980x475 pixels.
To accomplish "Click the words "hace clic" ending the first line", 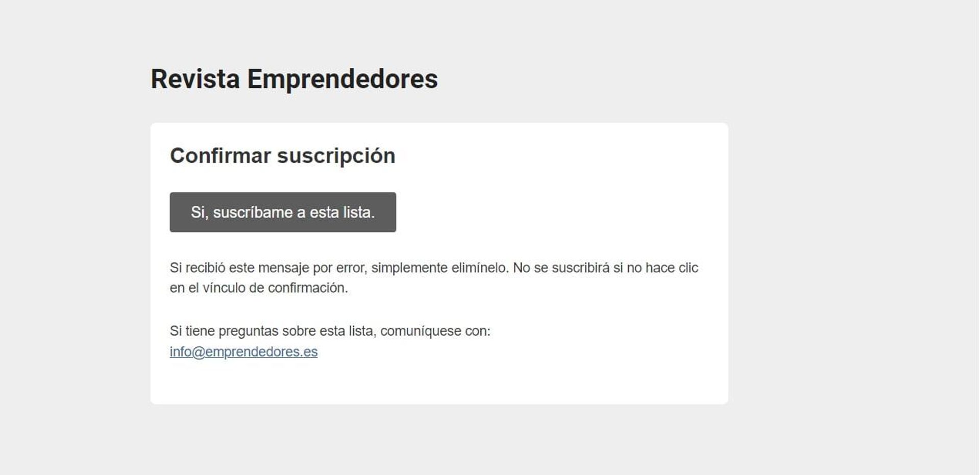I will coord(672,268).
